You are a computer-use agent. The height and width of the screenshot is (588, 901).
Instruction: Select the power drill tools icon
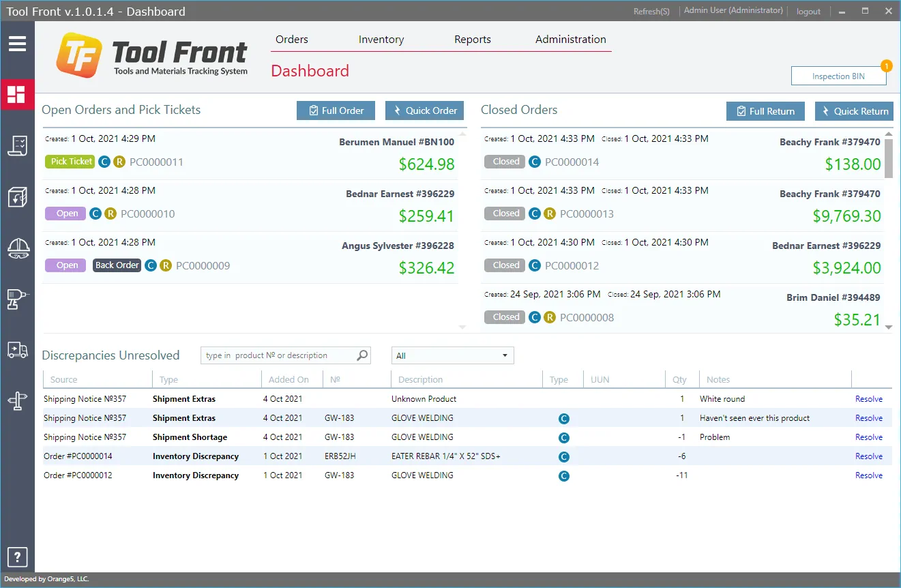click(x=17, y=299)
